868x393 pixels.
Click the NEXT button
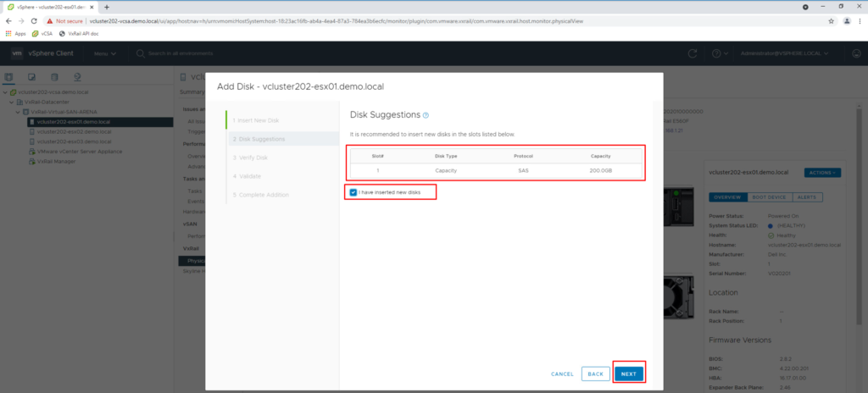coord(629,374)
